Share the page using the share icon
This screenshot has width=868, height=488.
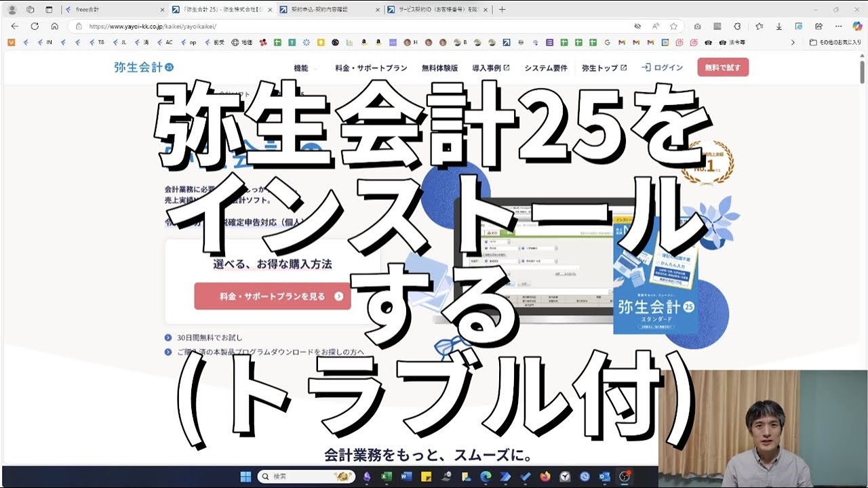(818, 26)
